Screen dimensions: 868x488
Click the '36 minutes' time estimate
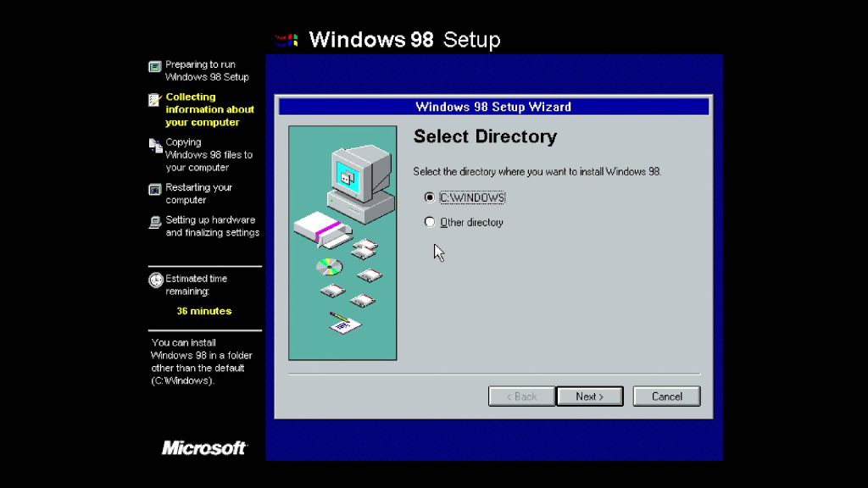[204, 311]
